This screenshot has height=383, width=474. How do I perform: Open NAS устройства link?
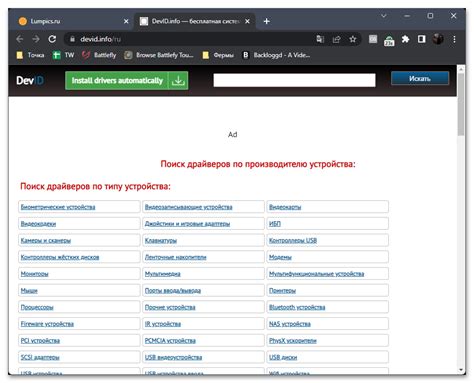point(290,324)
